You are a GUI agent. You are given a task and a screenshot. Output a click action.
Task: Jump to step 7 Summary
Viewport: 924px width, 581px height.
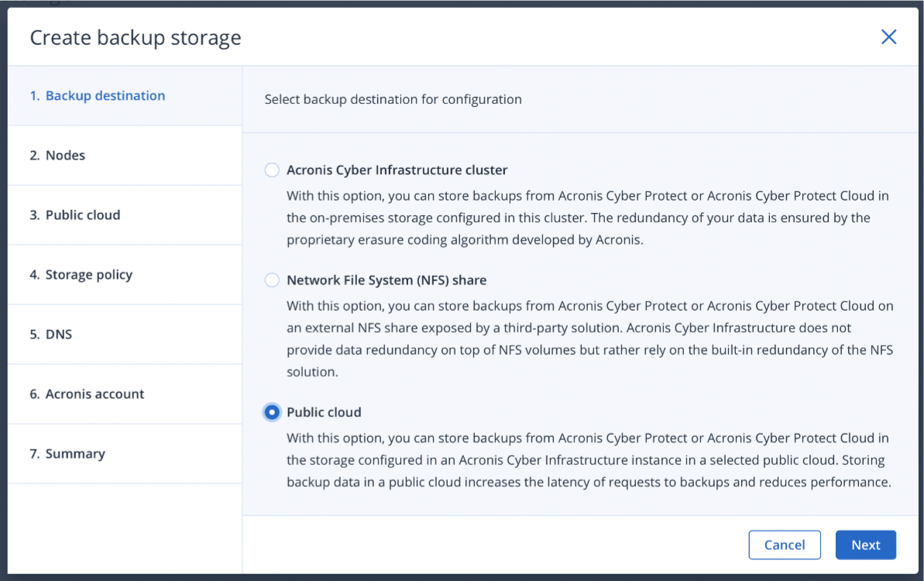coord(125,454)
